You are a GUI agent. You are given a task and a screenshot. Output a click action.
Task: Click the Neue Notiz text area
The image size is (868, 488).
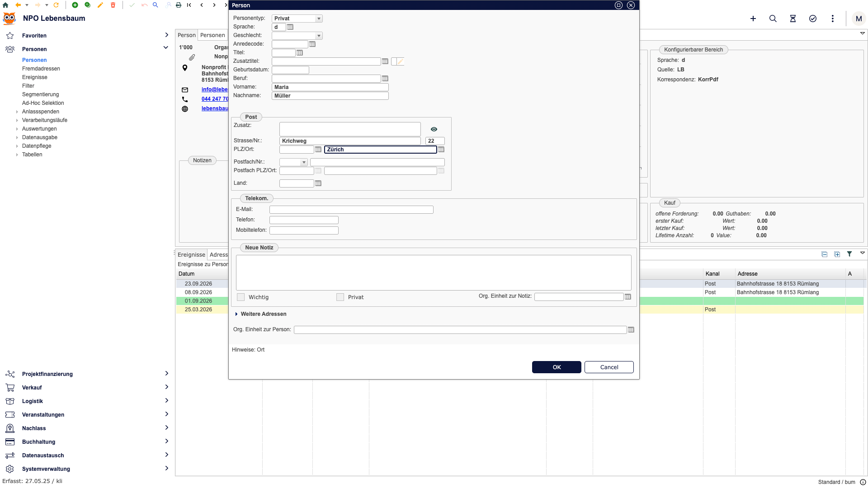coord(434,272)
